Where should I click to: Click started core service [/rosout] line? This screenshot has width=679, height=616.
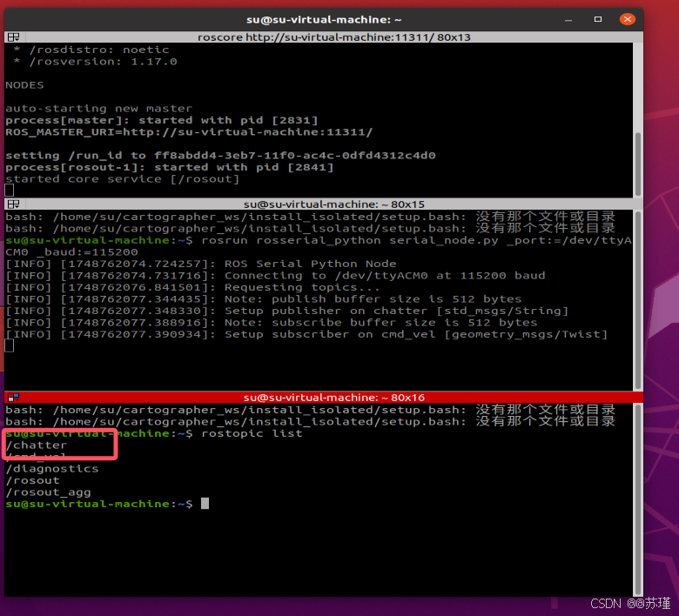point(123,178)
